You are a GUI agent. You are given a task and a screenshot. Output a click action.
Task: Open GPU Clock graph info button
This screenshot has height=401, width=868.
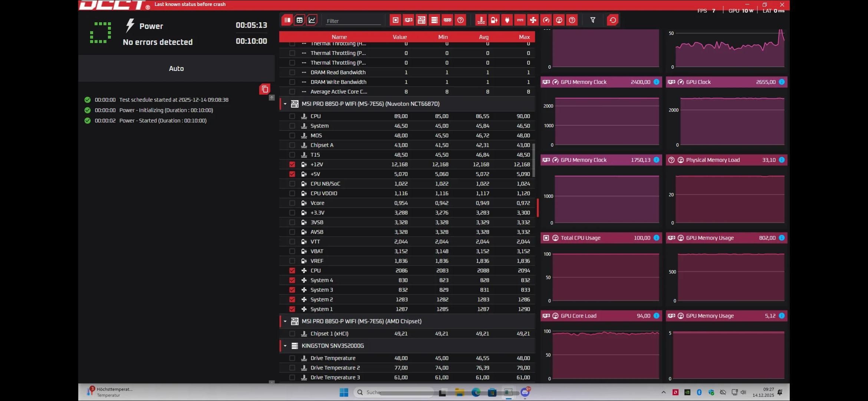pyautogui.click(x=782, y=82)
